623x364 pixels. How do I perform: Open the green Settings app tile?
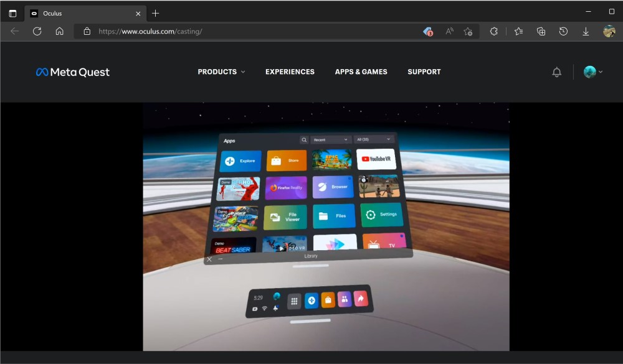pos(381,214)
